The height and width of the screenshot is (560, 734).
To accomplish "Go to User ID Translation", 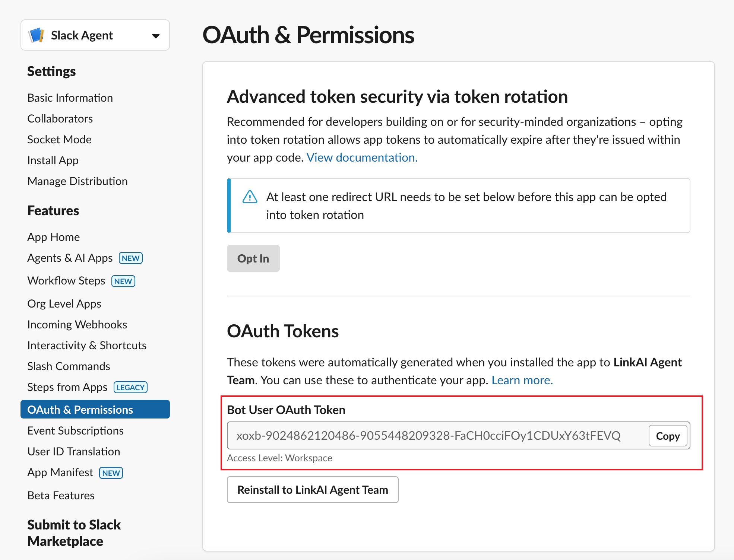I will (74, 451).
